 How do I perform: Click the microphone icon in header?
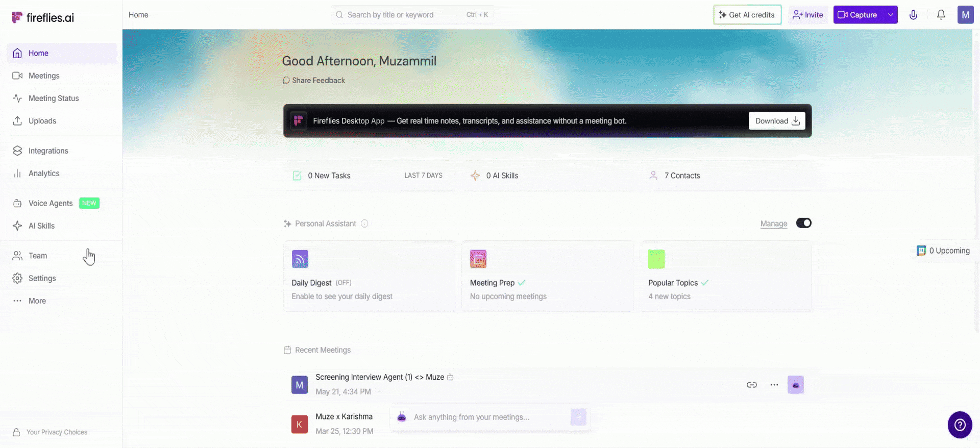point(914,15)
